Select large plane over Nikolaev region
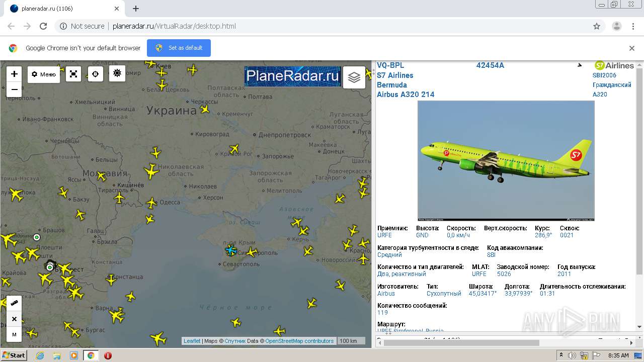 (x=151, y=171)
